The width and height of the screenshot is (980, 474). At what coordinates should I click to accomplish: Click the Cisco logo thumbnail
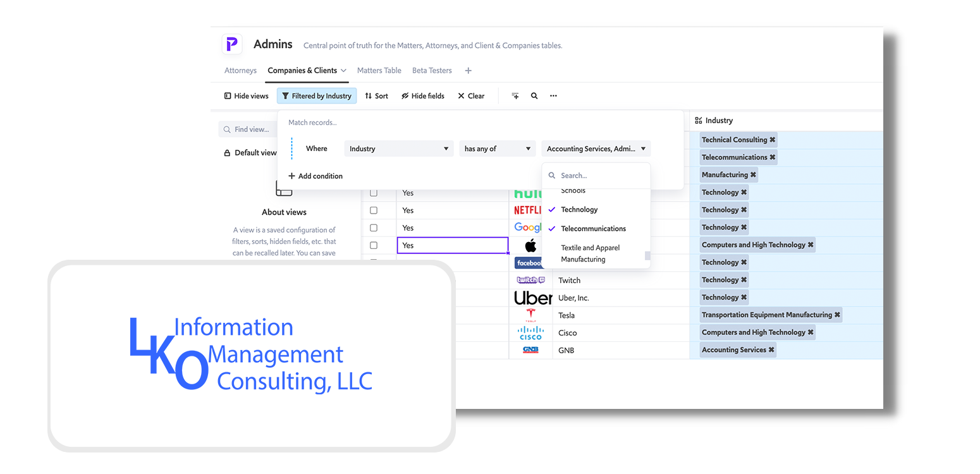point(530,333)
